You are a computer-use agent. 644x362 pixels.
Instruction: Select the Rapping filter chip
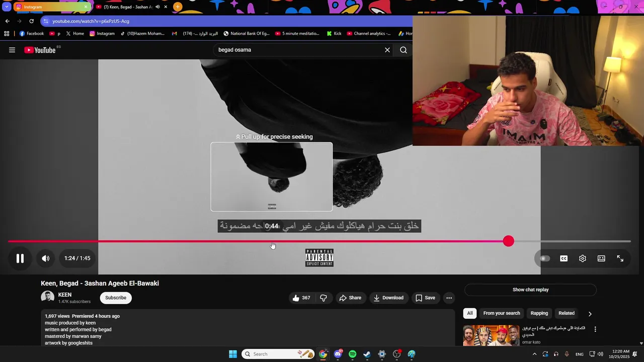(539, 313)
